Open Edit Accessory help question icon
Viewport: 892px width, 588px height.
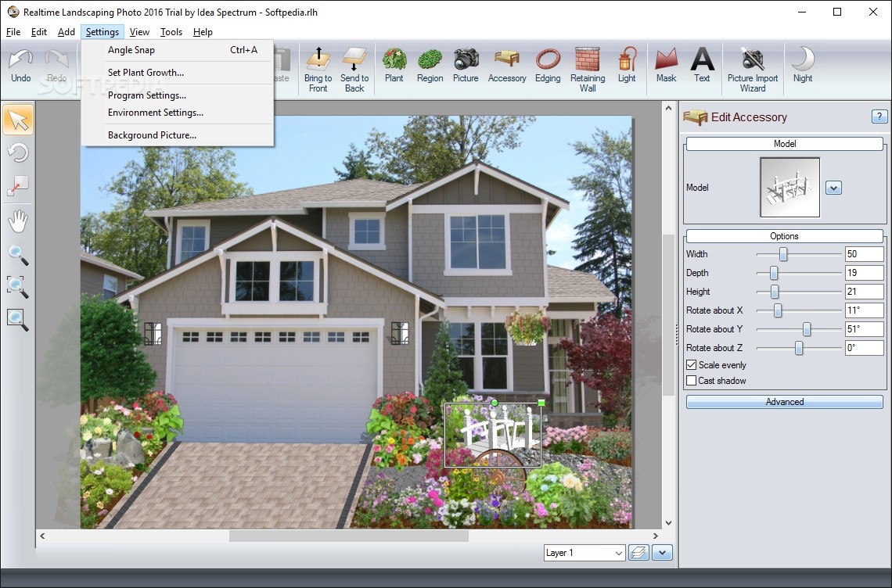879,117
